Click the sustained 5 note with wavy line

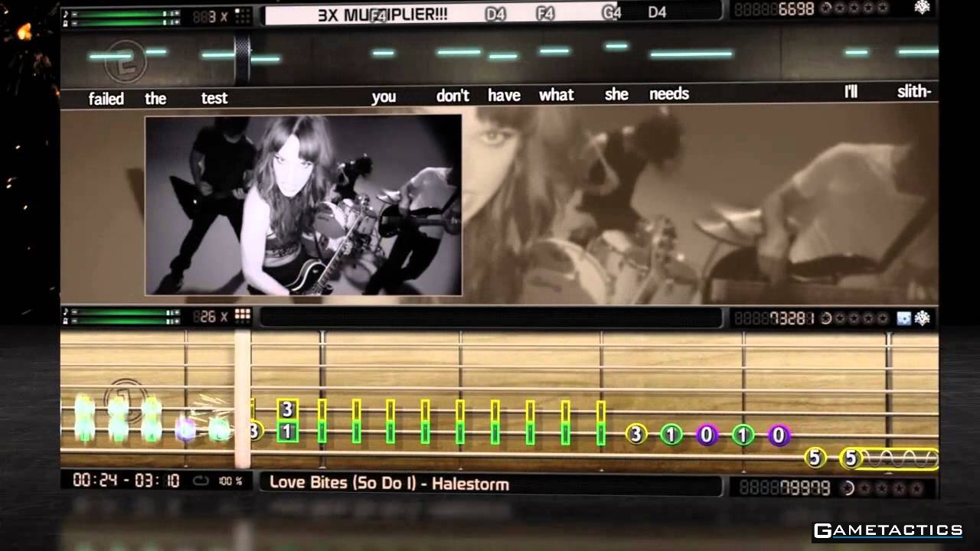(x=890, y=458)
